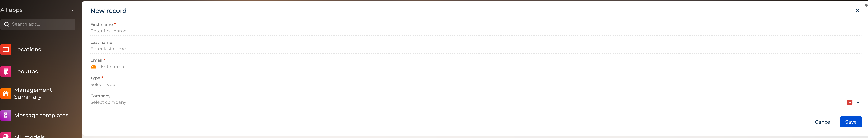This screenshot has height=138, width=868.
Task: Open the Company dropdown arrow
Action: pos(858,103)
